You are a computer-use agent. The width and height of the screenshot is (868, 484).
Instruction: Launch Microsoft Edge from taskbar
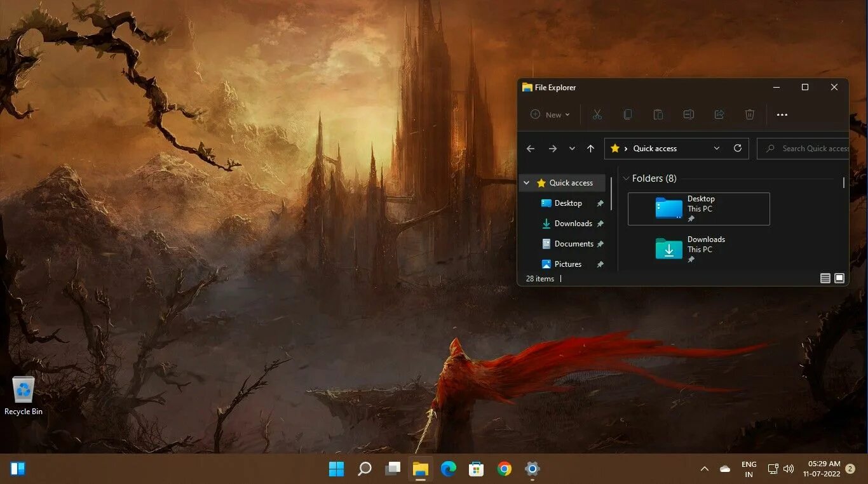pyautogui.click(x=449, y=469)
